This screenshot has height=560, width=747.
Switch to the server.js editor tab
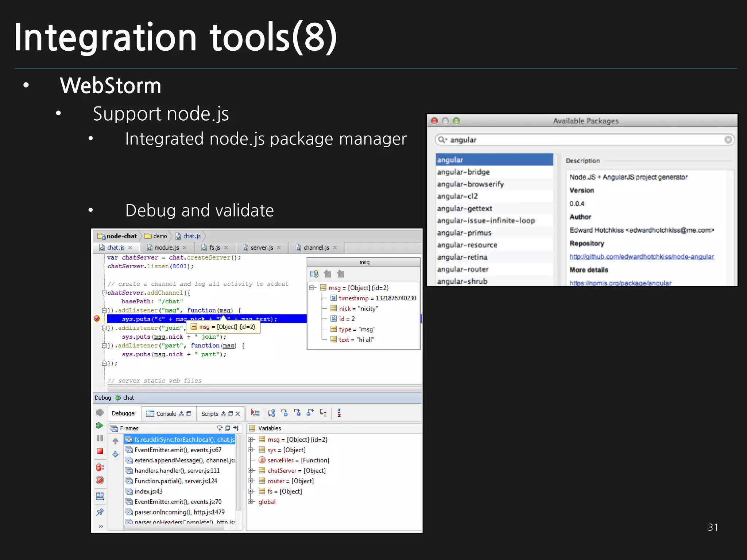[262, 248]
